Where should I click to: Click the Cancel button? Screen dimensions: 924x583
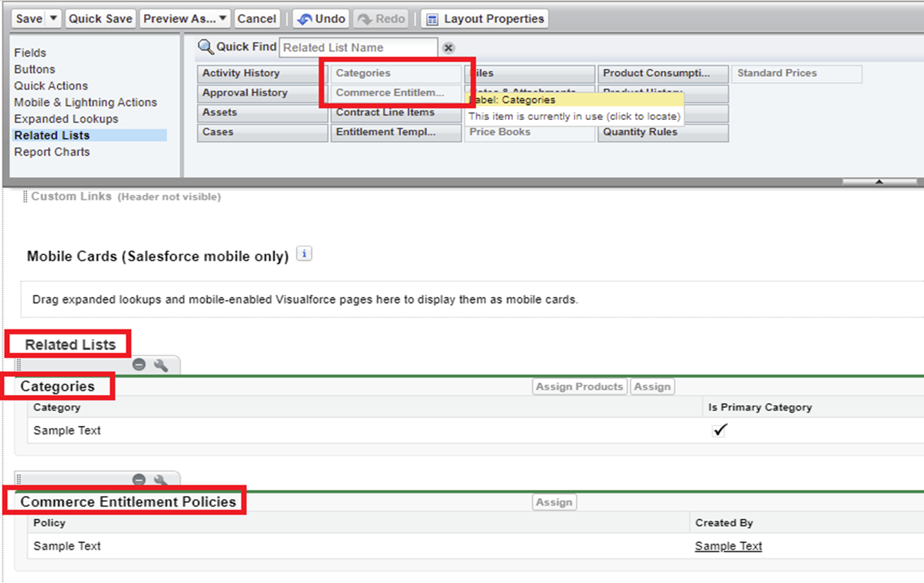pos(257,19)
